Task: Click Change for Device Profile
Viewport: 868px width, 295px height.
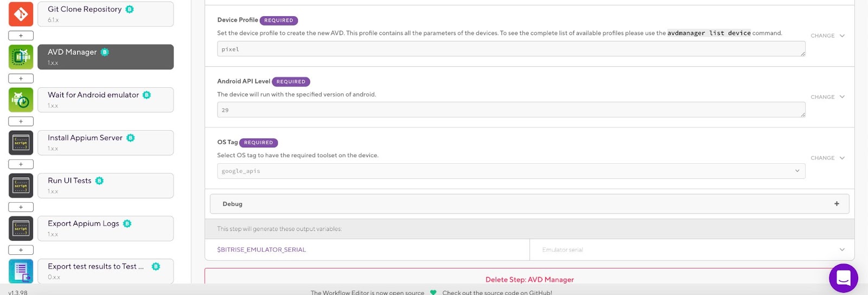Action: coord(827,36)
